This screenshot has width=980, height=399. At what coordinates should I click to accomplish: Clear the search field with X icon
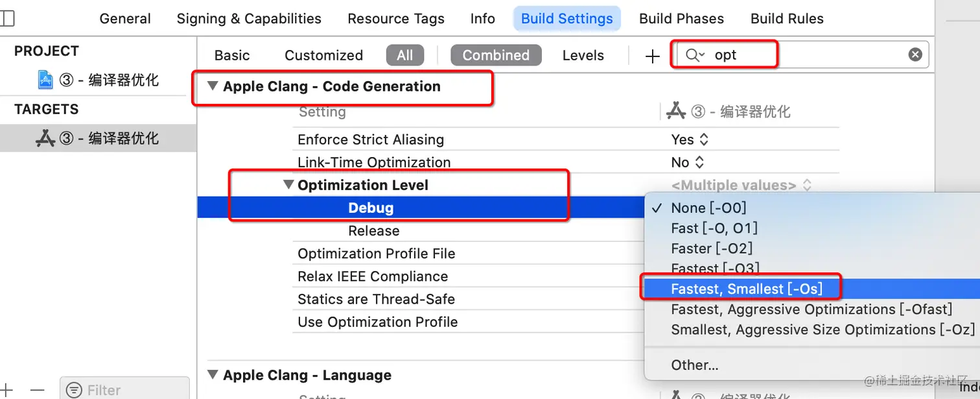(x=915, y=55)
